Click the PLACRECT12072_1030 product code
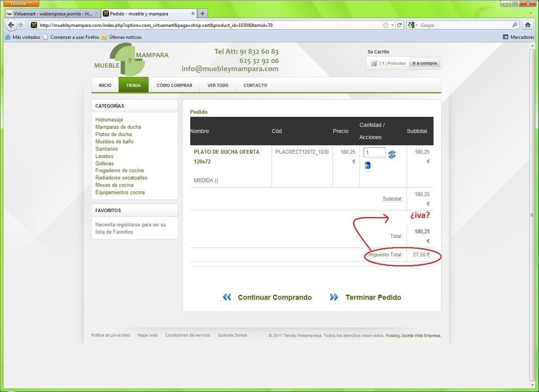539x392 pixels. (x=302, y=152)
